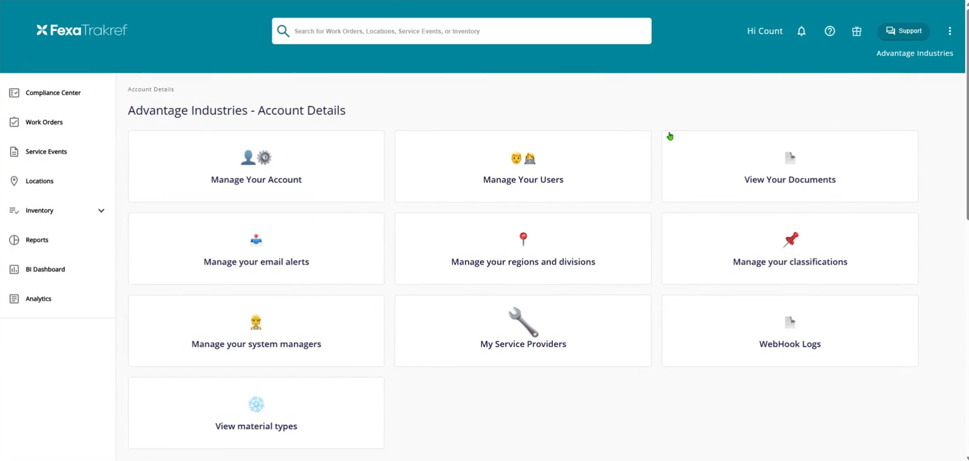Screen dimensions: 969x461
Task: Open the three-dot more options menu
Action: [950, 31]
